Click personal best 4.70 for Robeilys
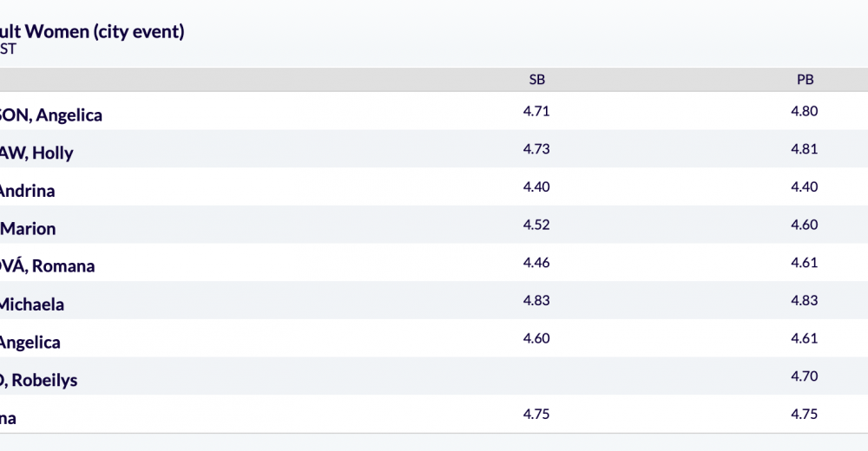This screenshot has width=868, height=451. pos(805,376)
